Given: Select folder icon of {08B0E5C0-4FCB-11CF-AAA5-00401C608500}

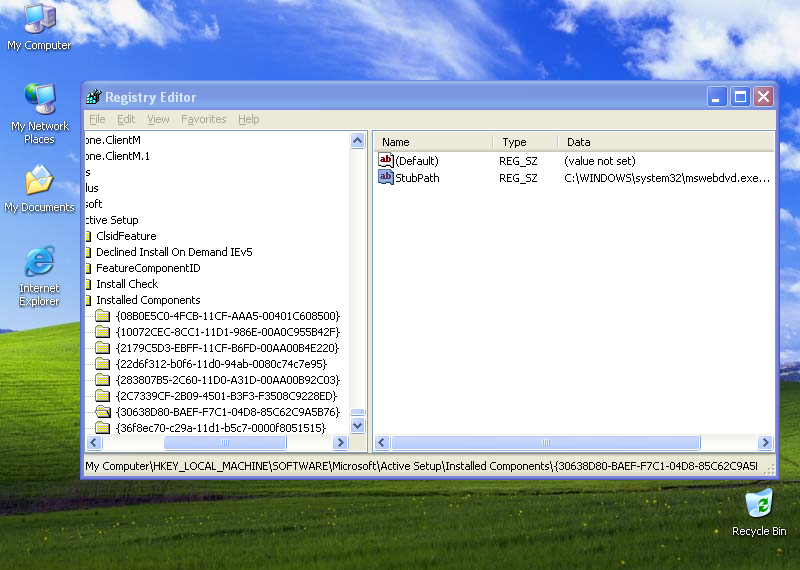Looking at the screenshot, I should tap(103, 316).
